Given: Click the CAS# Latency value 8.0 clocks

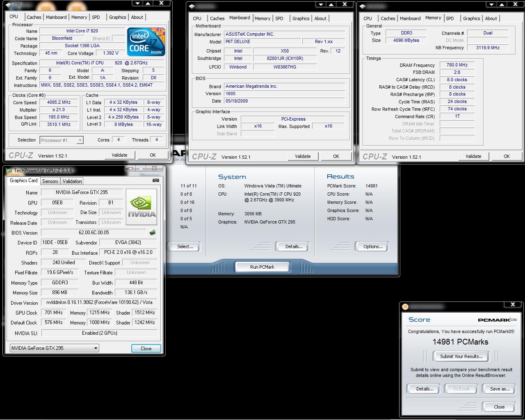Looking at the screenshot, I should (457, 80).
